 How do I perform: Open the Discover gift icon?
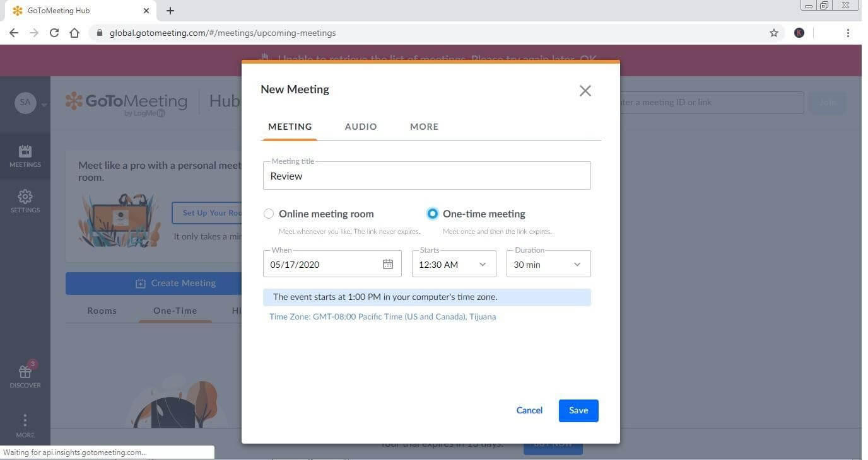[25, 373]
